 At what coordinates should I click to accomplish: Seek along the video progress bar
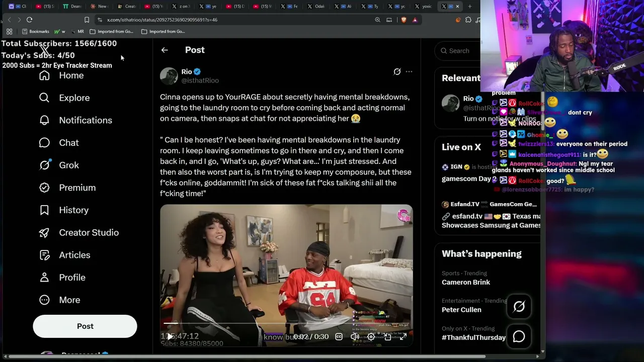286,323
